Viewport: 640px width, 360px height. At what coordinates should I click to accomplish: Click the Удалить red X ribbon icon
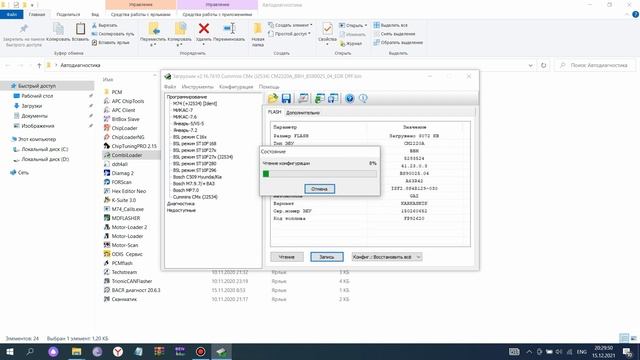coord(204,29)
